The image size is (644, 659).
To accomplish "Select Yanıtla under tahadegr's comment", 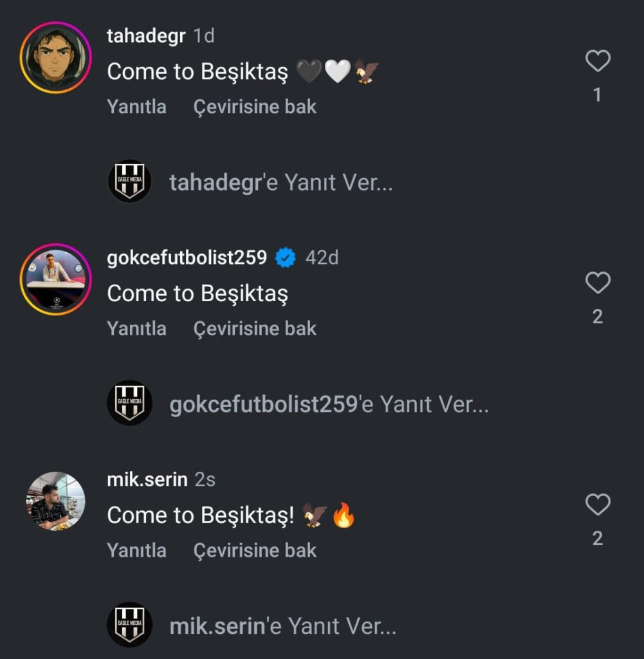I will coord(136,107).
